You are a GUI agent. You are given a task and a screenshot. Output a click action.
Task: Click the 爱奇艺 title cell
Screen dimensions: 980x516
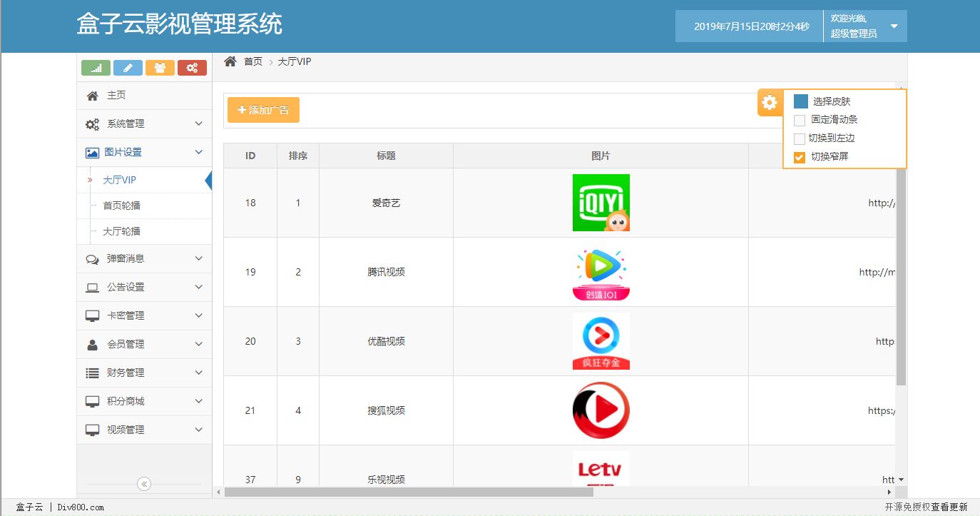pyautogui.click(x=387, y=203)
